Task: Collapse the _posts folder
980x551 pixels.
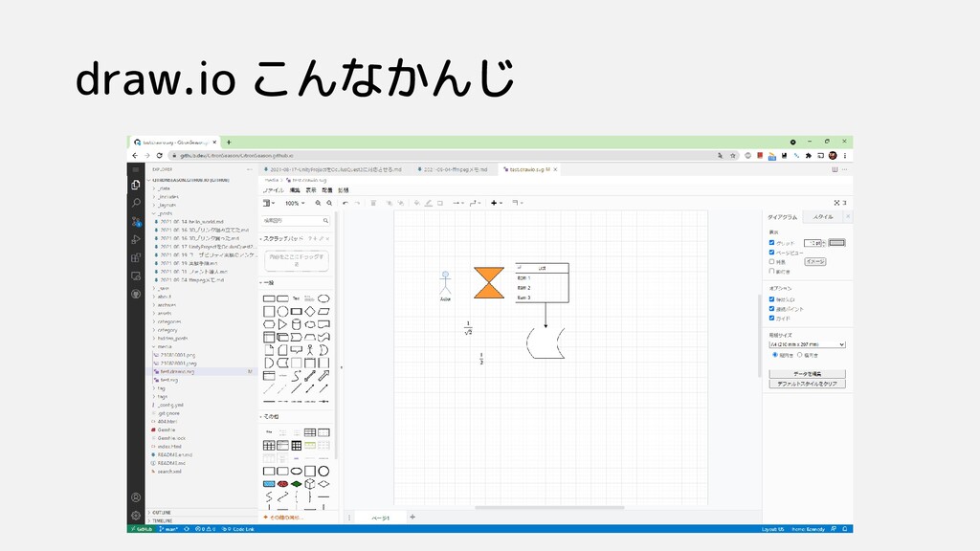Action: [164, 213]
